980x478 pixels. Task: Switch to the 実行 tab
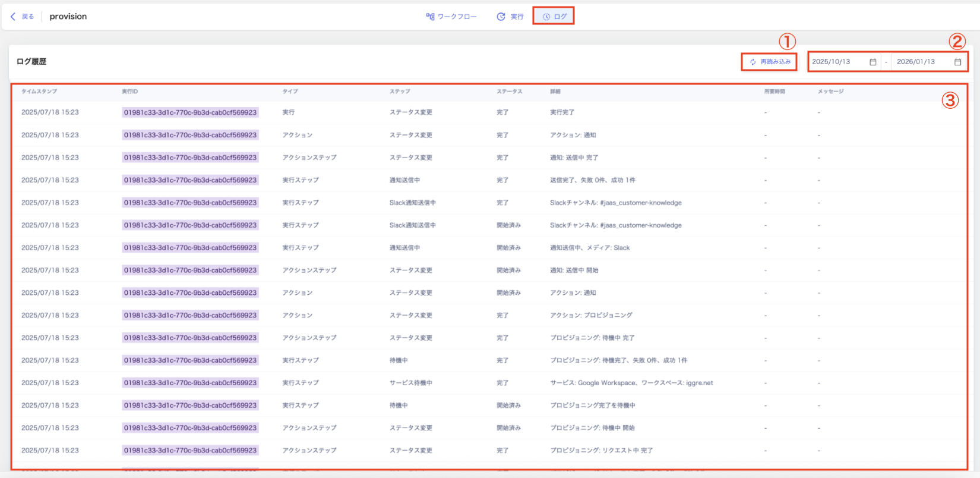click(510, 17)
